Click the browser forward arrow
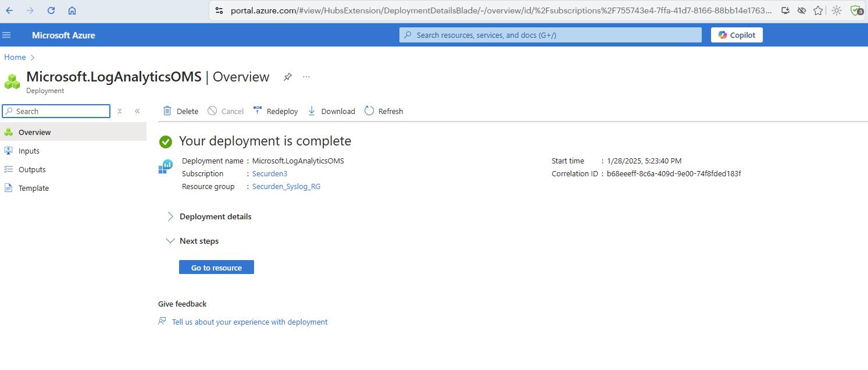The image size is (868, 370). tap(30, 10)
